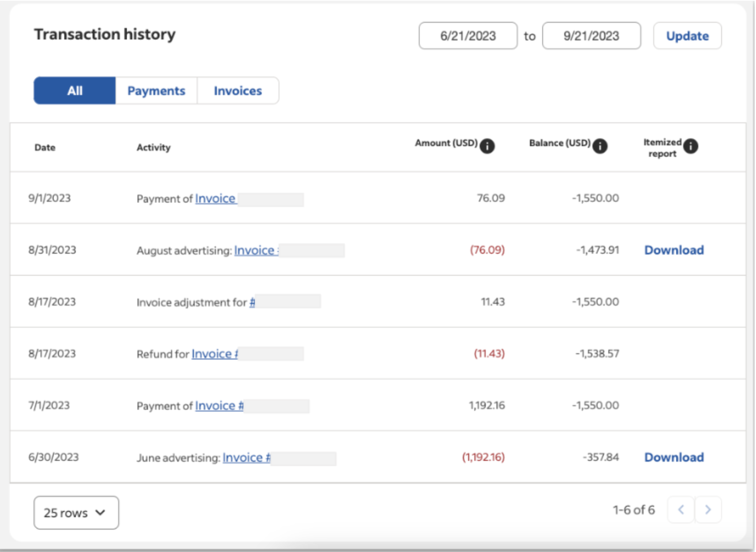Open the refund invoice link

click(215, 354)
